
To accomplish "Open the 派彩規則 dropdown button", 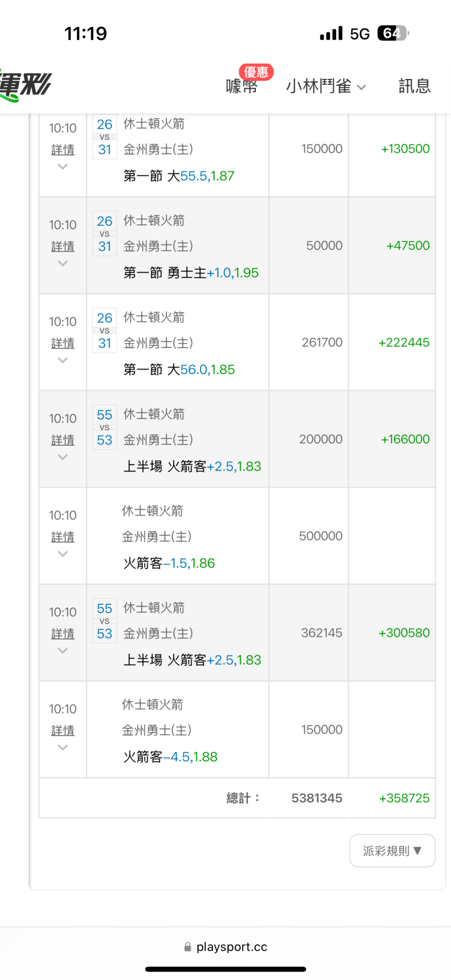I will pos(392,851).
